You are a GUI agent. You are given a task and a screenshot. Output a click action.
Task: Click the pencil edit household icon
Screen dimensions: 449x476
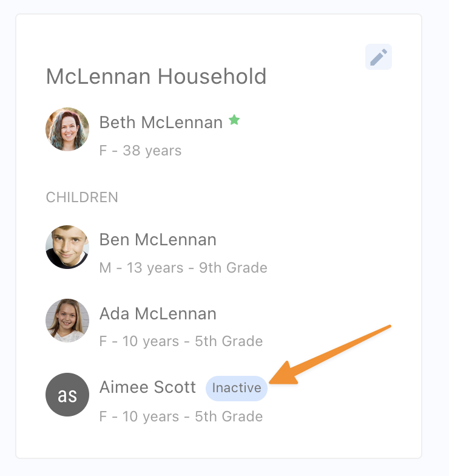[x=379, y=58]
